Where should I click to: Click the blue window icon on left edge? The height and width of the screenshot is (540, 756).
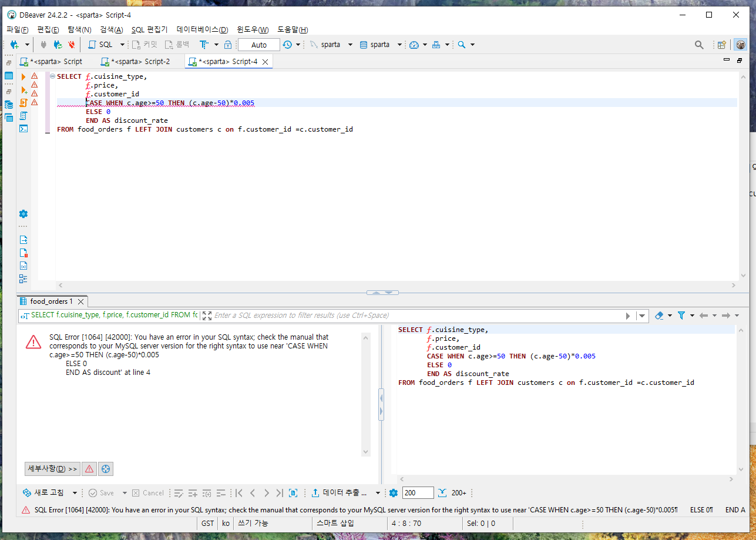click(x=8, y=76)
